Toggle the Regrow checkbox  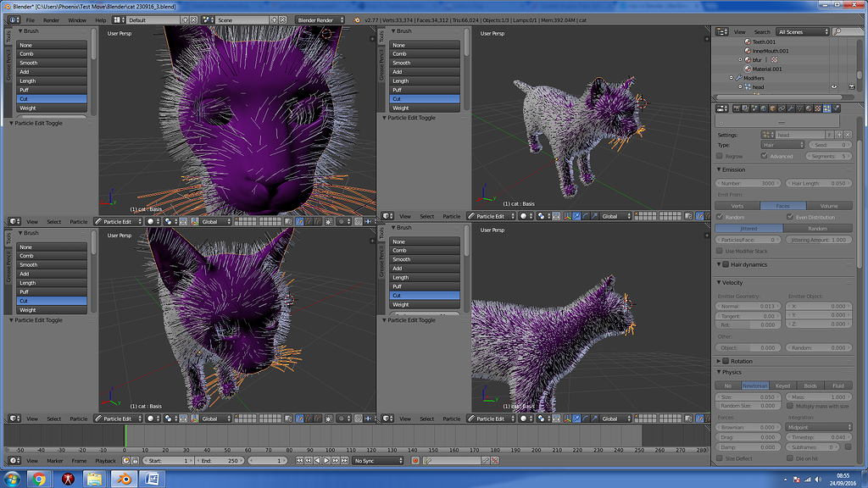point(720,156)
